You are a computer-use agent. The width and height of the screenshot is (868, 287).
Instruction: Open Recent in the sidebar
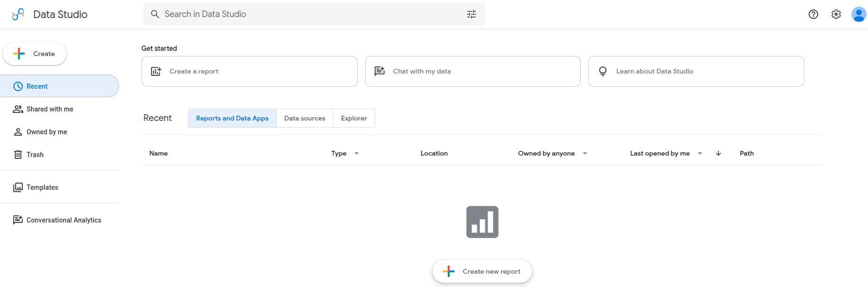tap(59, 86)
